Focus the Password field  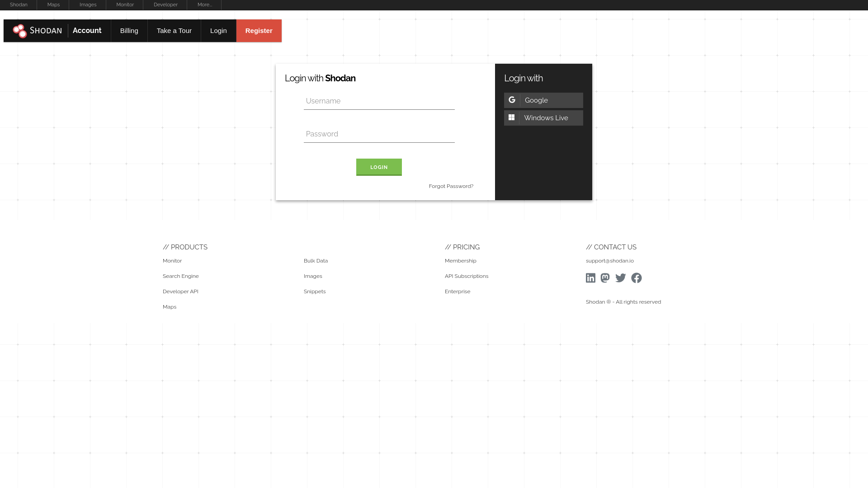pos(379,134)
